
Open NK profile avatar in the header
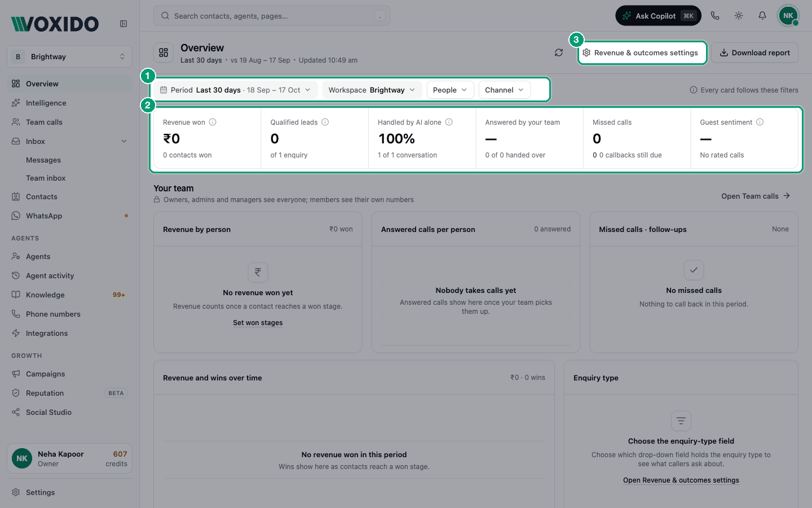[788, 16]
